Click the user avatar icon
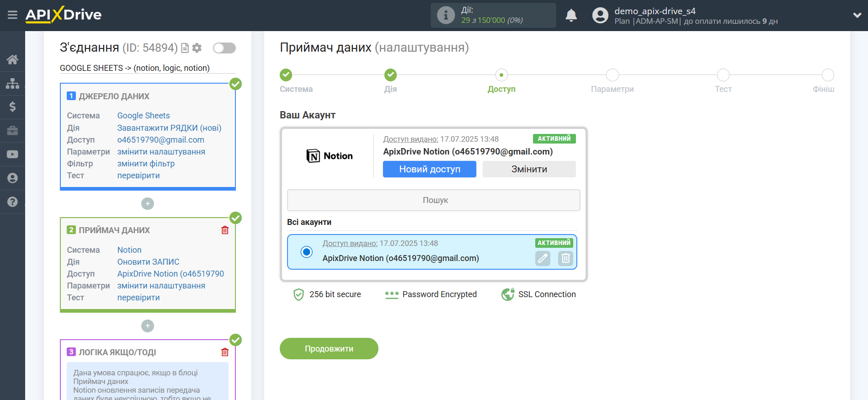Image resolution: width=868 pixels, height=400 pixels. (600, 15)
